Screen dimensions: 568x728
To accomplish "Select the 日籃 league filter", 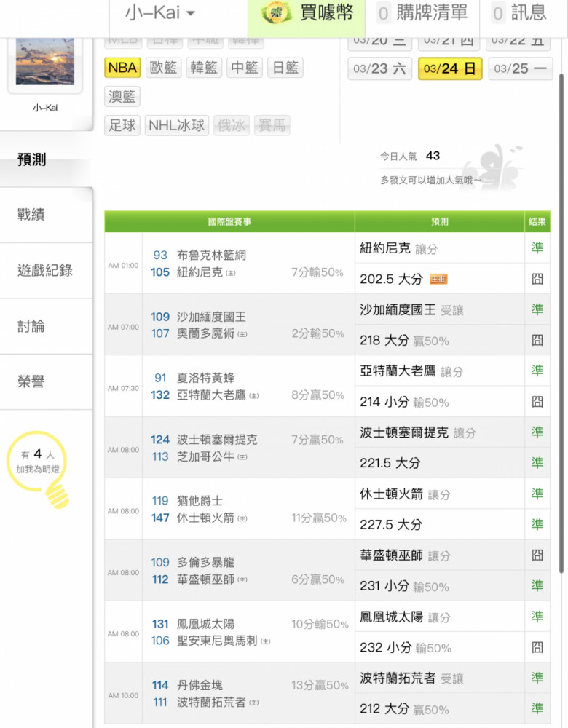I will coord(285,68).
